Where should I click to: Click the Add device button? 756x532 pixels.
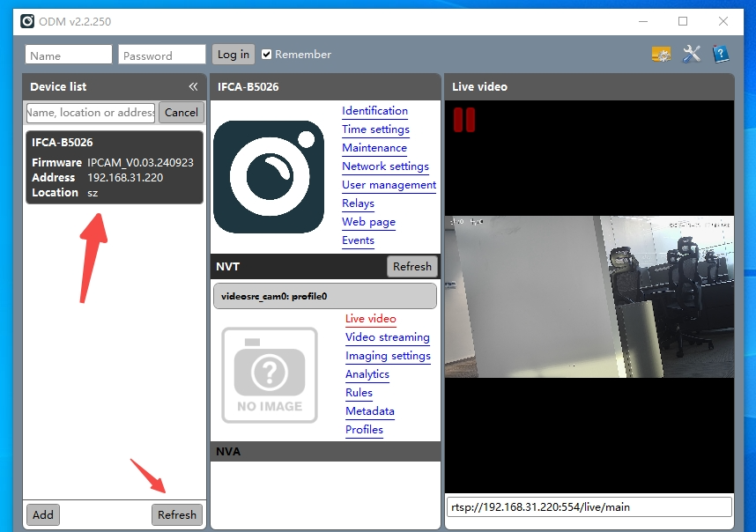pos(43,514)
